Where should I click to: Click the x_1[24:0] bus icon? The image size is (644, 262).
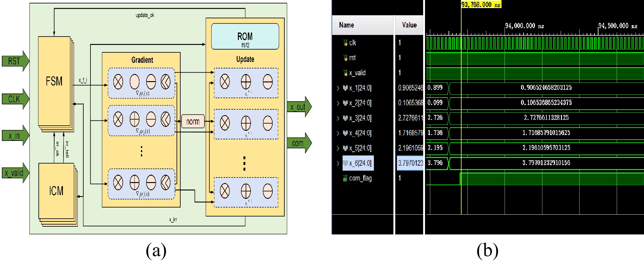pos(345,88)
